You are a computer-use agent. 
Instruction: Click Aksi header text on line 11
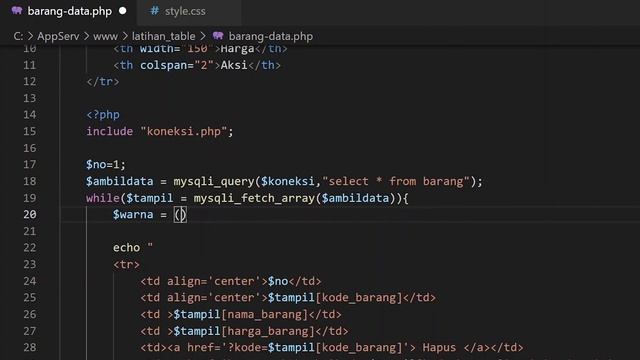click(x=234, y=65)
